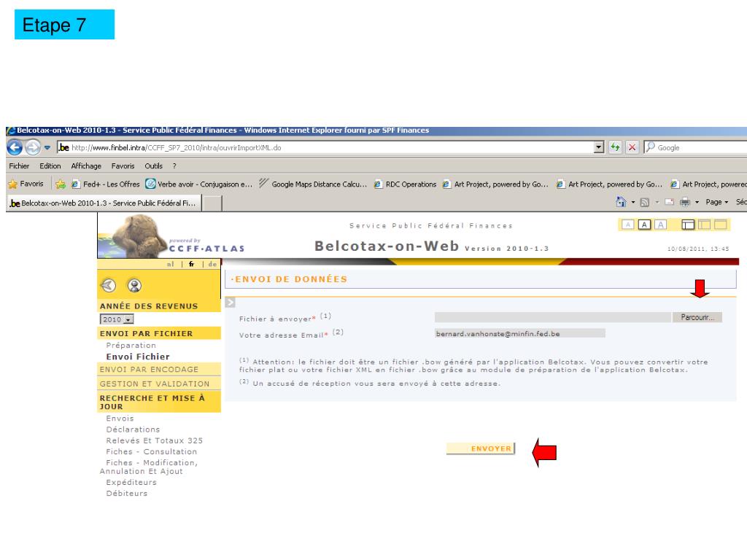Open the Fichier menu
Viewport: 747px width, 560px height.
click(19, 166)
